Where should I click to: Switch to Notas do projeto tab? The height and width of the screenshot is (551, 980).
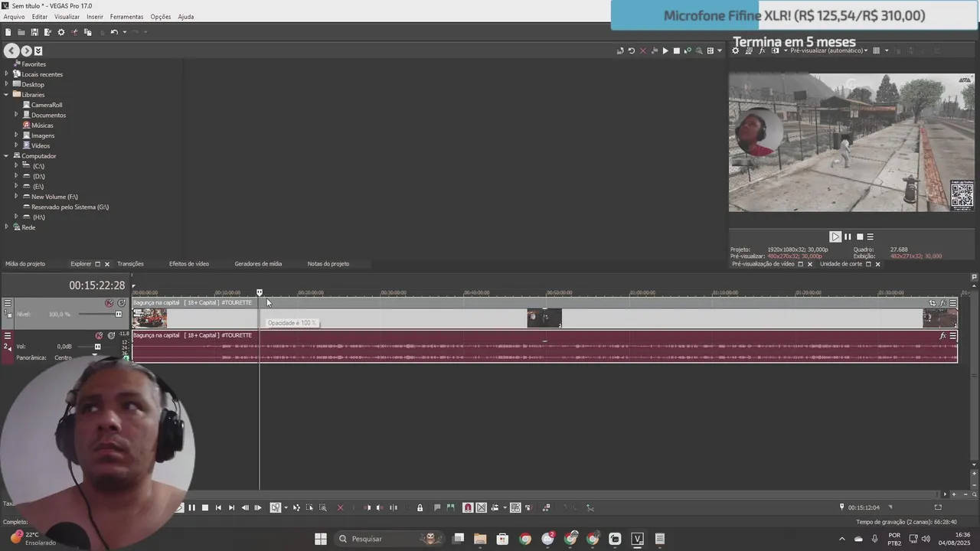click(x=328, y=264)
